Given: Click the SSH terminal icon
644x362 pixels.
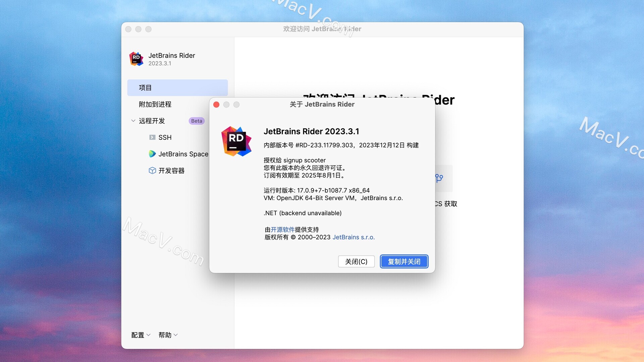Looking at the screenshot, I should 152,137.
